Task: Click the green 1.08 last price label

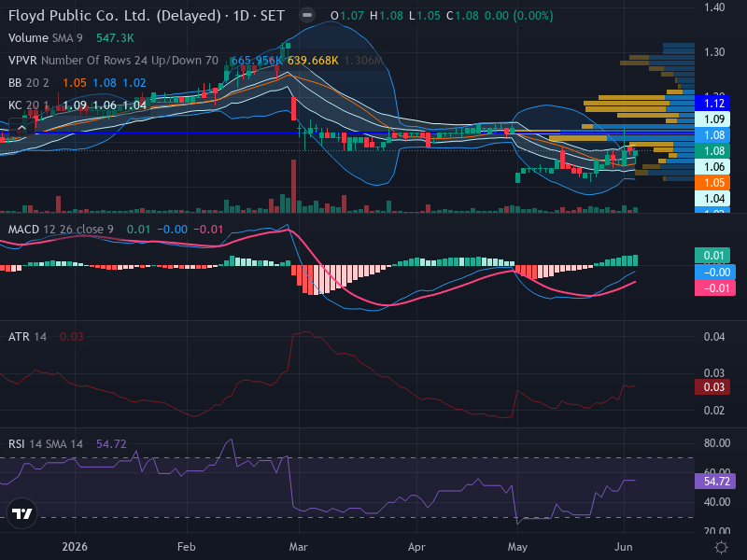Action: (713, 151)
